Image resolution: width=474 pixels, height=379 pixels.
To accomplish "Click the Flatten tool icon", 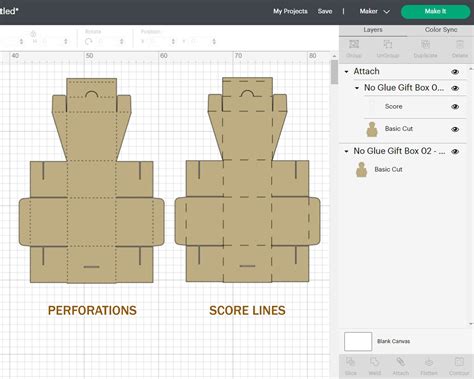I will [x=429, y=362].
